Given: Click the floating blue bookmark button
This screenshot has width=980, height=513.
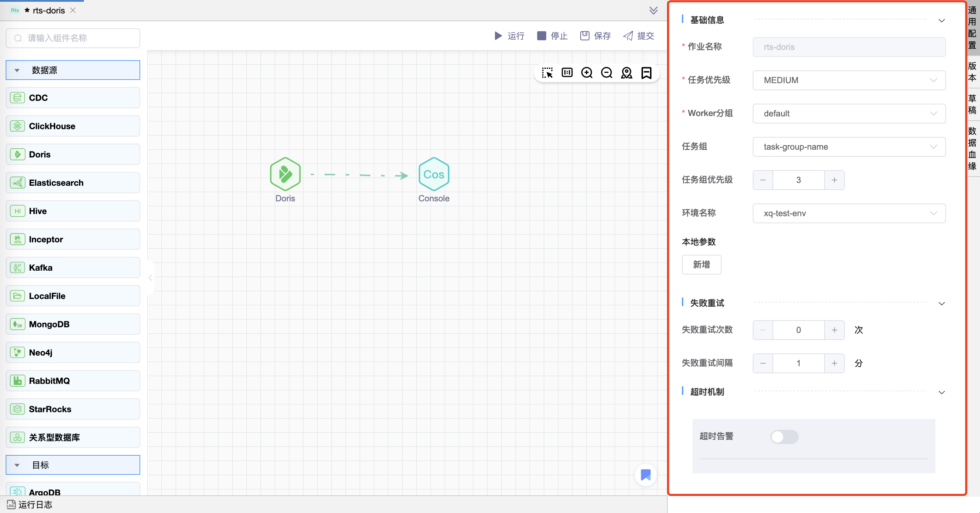Looking at the screenshot, I should click(x=645, y=474).
